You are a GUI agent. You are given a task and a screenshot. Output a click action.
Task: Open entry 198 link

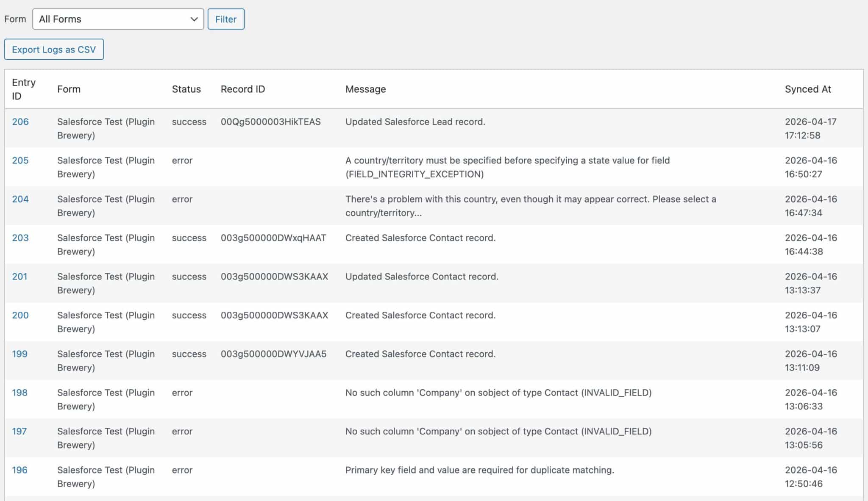click(19, 393)
